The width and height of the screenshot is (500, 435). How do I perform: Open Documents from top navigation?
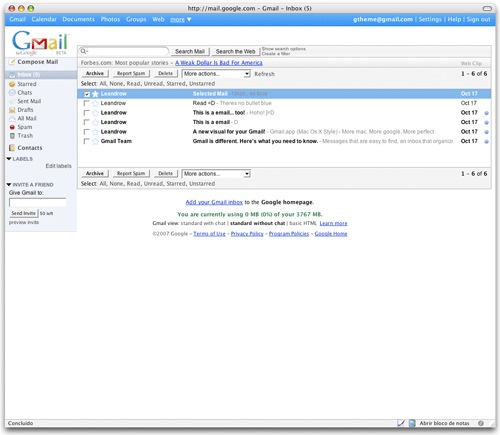coord(79,19)
